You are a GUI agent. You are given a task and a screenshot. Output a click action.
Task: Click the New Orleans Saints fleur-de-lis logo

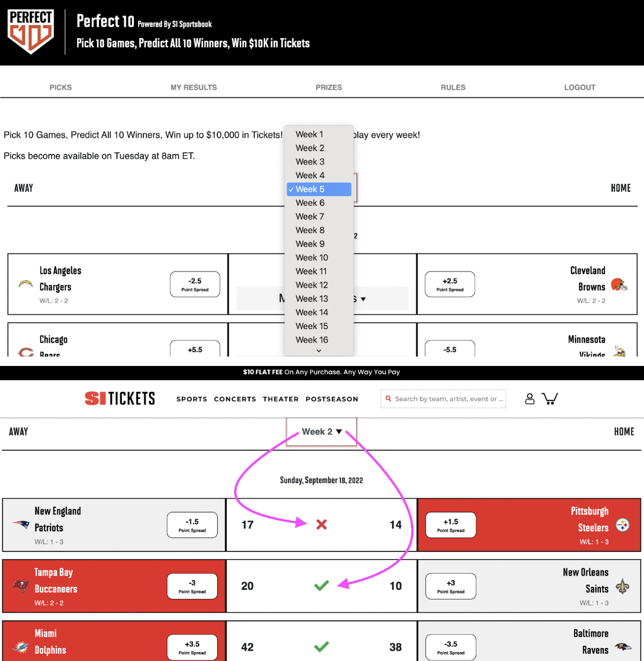tap(623, 586)
